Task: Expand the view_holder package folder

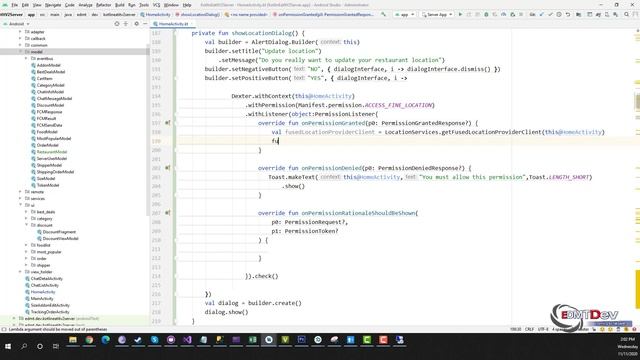Action: [x=20, y=271]
